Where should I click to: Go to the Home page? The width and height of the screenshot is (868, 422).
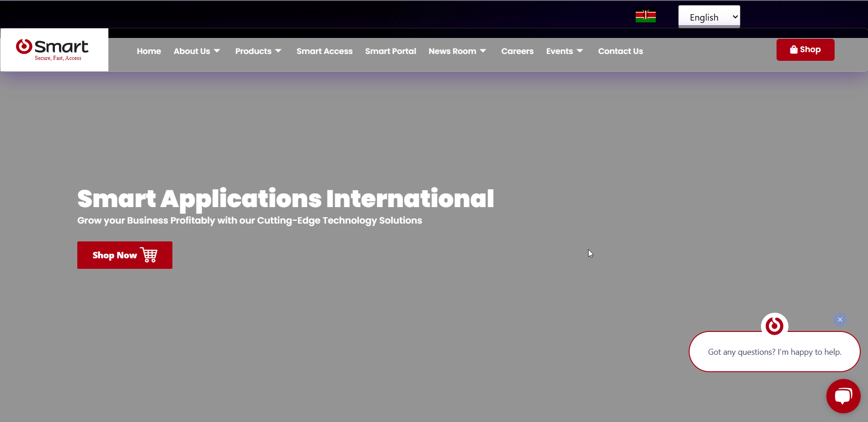pyautogui.click(x=149, y=51)
